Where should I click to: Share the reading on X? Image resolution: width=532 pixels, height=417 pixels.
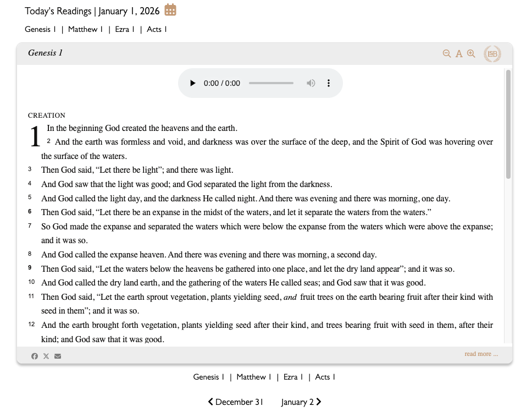(x=46, y=356)
